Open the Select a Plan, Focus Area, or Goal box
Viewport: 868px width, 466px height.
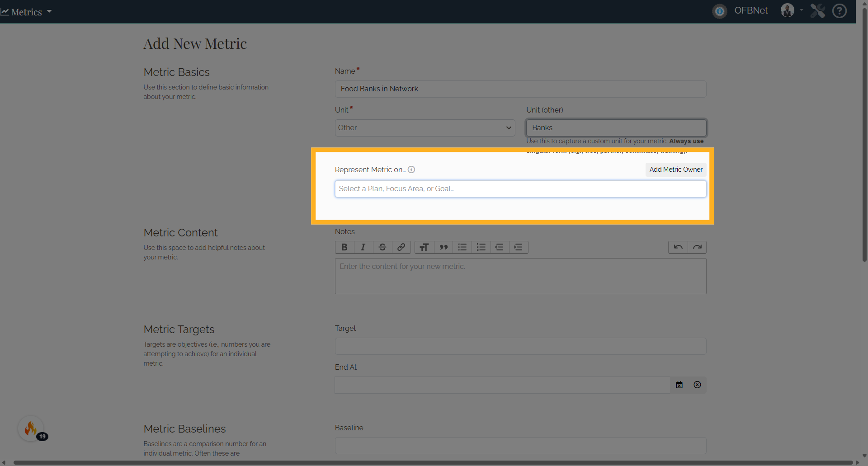coord(520,189)
